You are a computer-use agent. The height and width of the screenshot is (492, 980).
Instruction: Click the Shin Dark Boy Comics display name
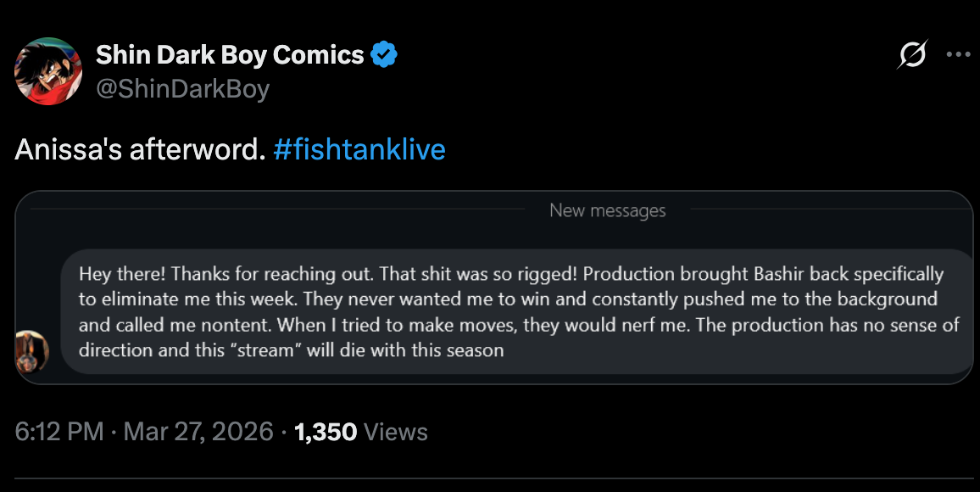coord(230,55)
